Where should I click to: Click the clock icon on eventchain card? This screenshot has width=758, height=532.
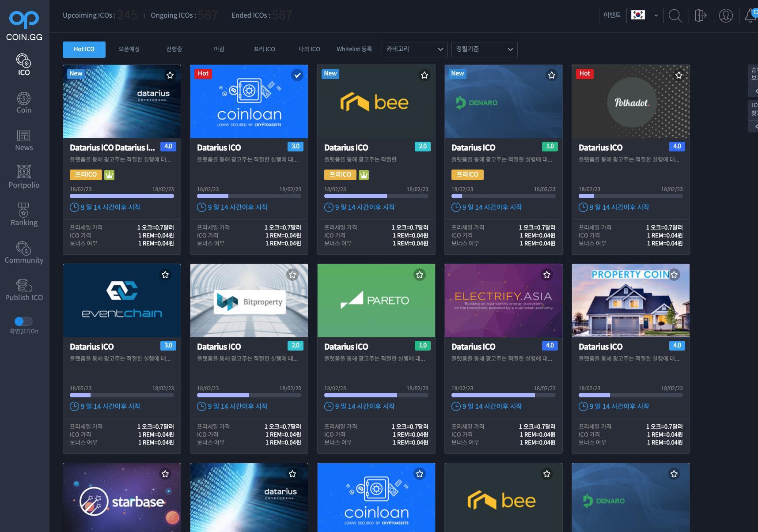pos(74,406)
